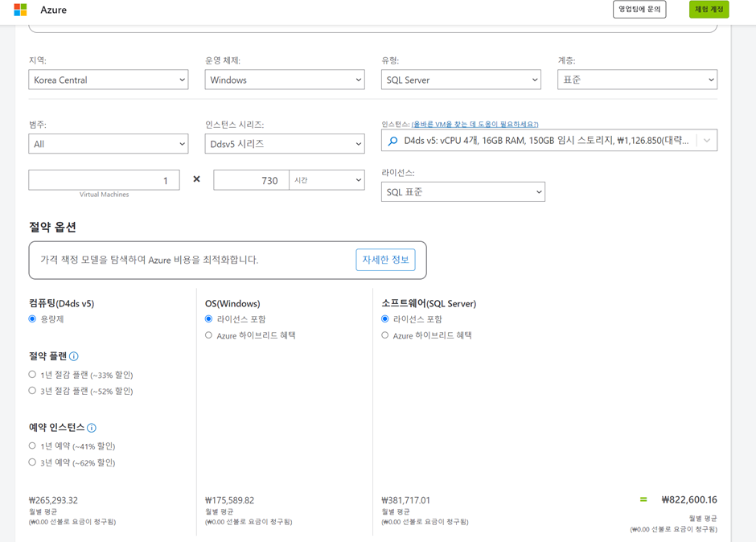
Task: Select the 3-year savings plan (~52%)
Action: coord(32,391)
